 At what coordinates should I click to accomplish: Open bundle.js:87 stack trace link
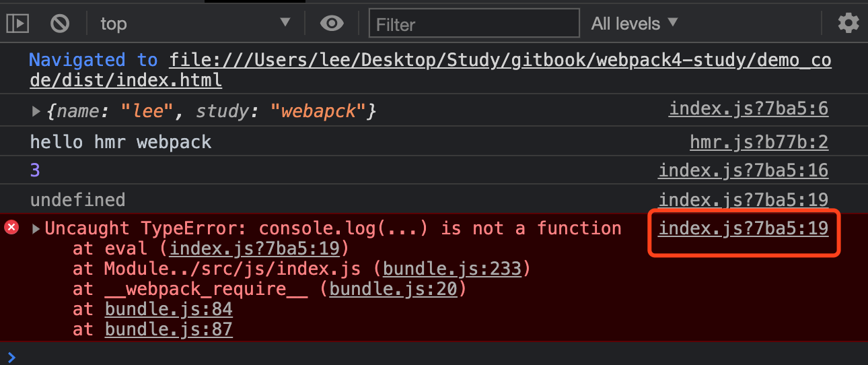tap(169, 329)
